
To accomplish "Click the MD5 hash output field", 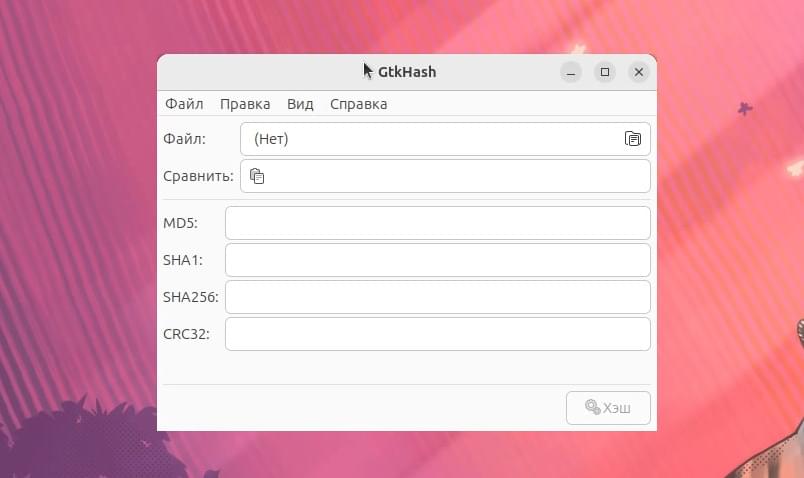I will tap(438, 223).
